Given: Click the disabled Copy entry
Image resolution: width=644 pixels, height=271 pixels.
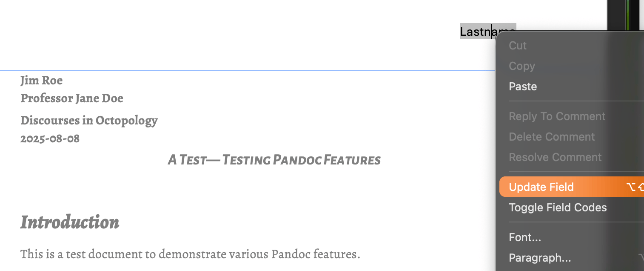Looking at the screenshot, I should (522, 66).
